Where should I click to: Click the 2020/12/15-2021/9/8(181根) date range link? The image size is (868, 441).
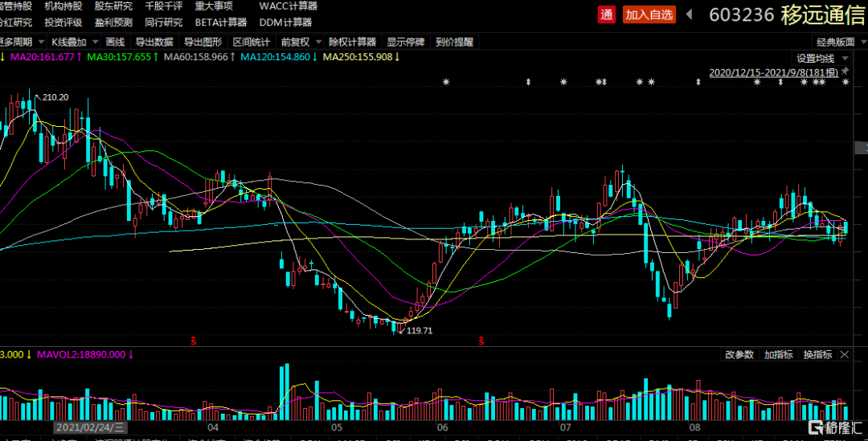coord(773,72)
